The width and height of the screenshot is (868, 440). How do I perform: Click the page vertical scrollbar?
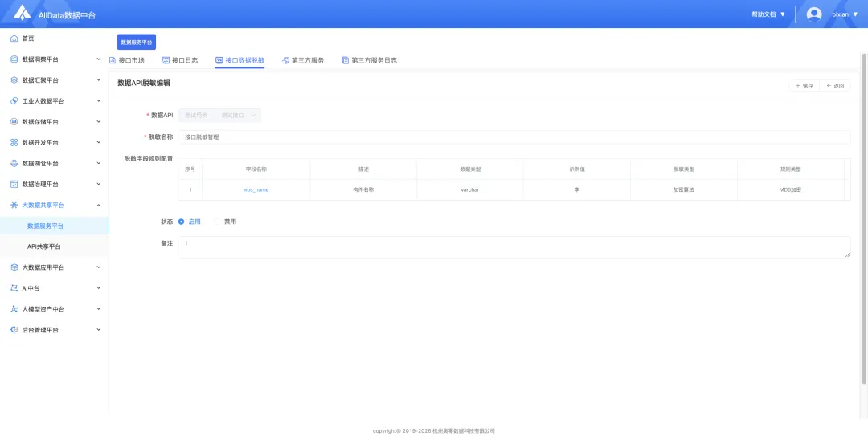[864, 218]
